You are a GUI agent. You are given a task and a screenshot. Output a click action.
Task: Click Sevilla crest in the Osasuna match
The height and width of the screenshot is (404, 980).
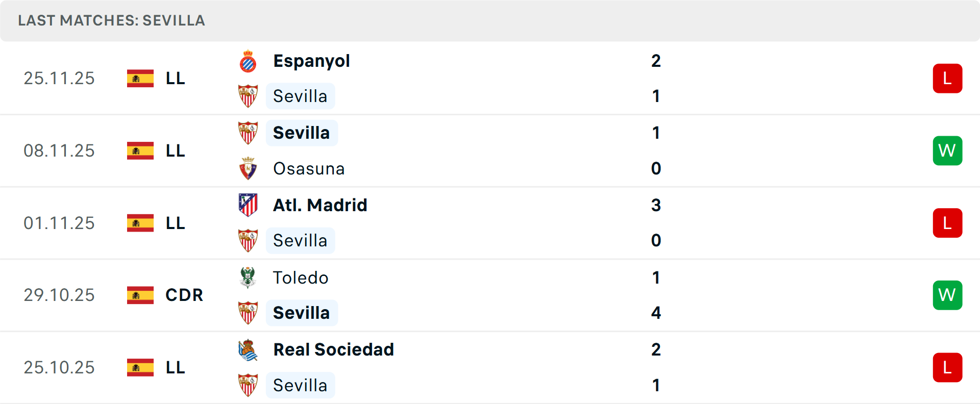pos(248,133)
